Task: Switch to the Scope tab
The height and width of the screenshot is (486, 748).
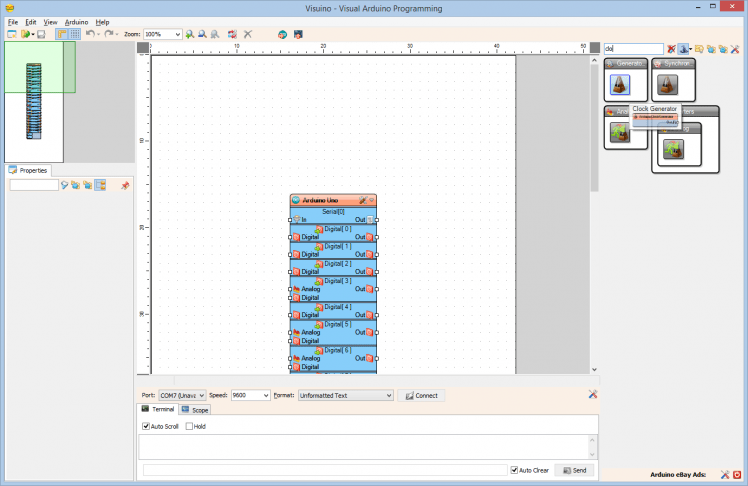Action: (x=195, y=410)
